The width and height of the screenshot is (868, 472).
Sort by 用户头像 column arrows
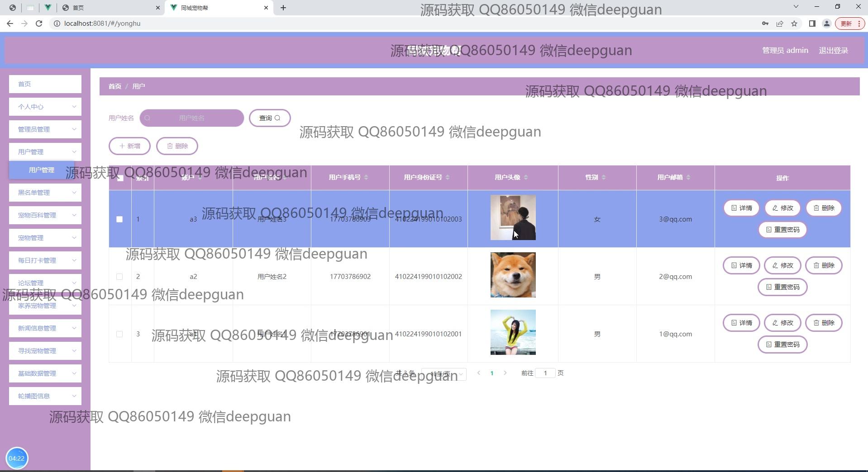(x=526, y=177)
